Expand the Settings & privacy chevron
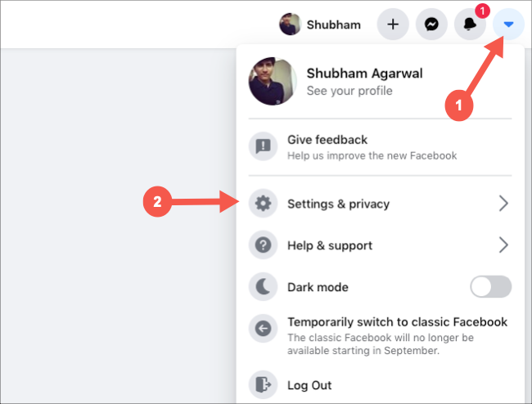Viewport: 532px width, 404px height. coord(503,204)
